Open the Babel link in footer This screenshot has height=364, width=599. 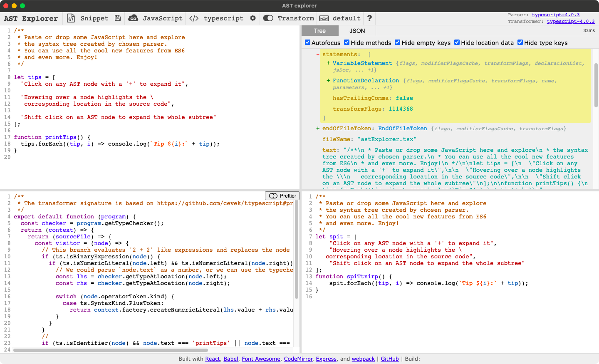pos(231,359)
